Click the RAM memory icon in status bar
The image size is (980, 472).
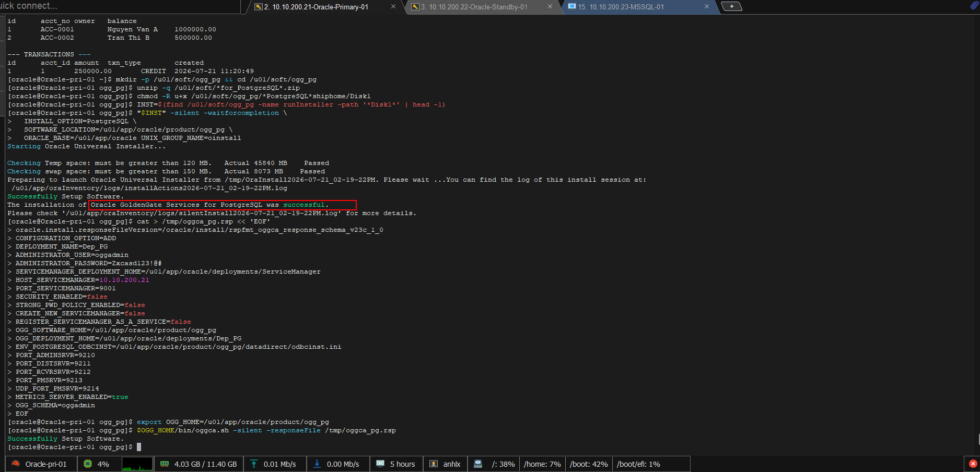[165, 464]
